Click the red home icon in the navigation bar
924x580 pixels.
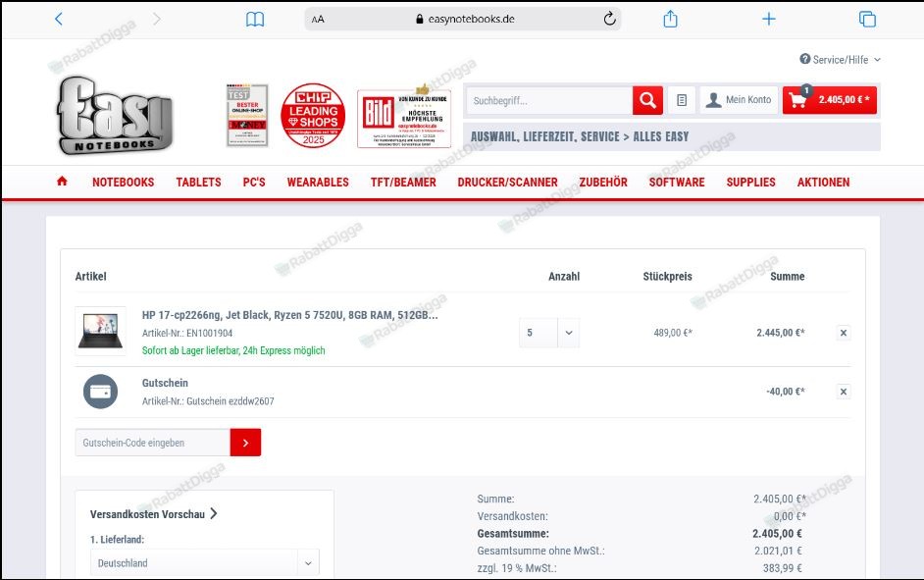62,182
